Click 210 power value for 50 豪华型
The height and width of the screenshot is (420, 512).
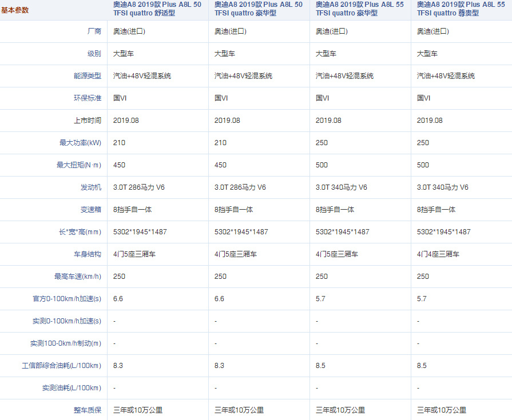[220, 143]
